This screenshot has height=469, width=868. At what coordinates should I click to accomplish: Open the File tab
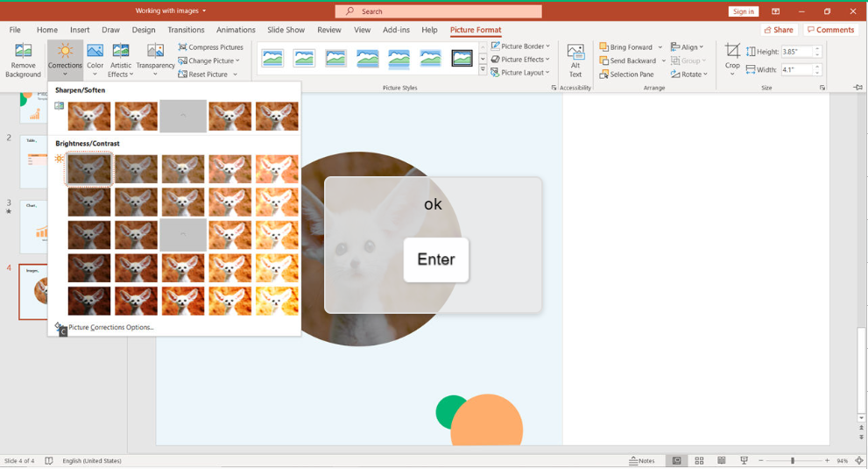[15, 30]
